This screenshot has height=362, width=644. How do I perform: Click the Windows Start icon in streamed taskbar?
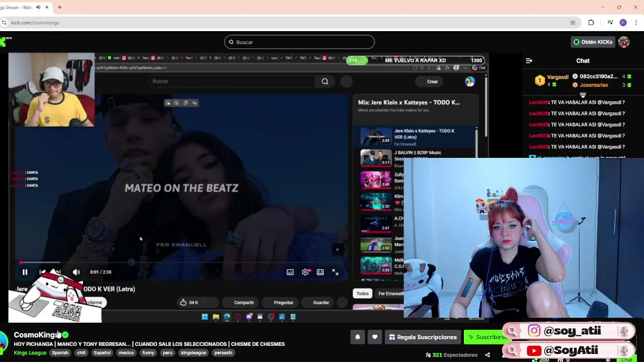coord(205,317)
